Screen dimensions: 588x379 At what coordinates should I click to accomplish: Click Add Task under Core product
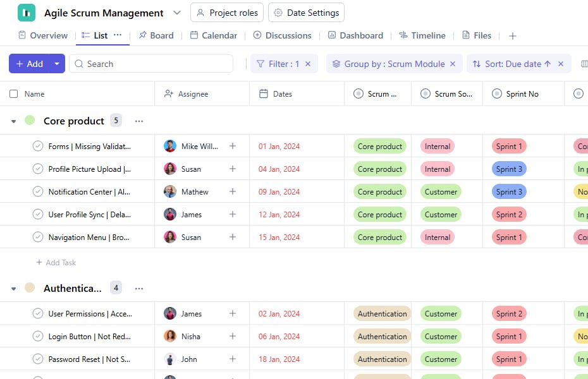click(x=56, y=263)
